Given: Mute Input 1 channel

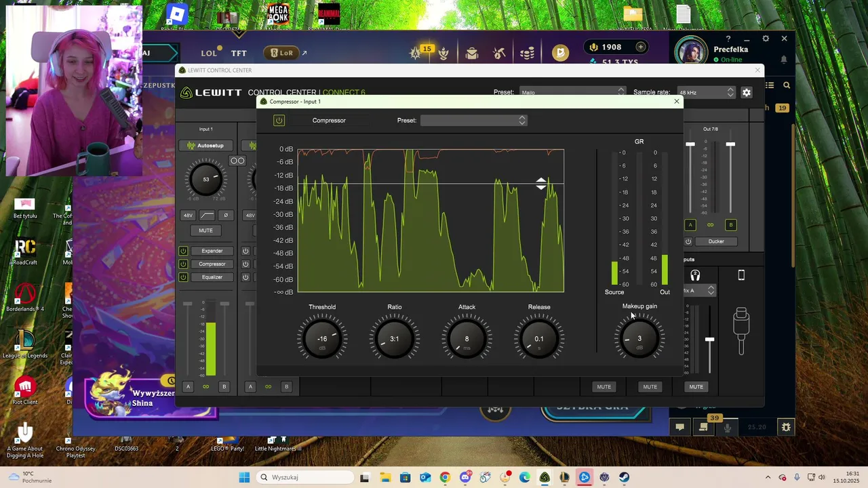Looking at the screenshot, I should (x=205, y=230).
